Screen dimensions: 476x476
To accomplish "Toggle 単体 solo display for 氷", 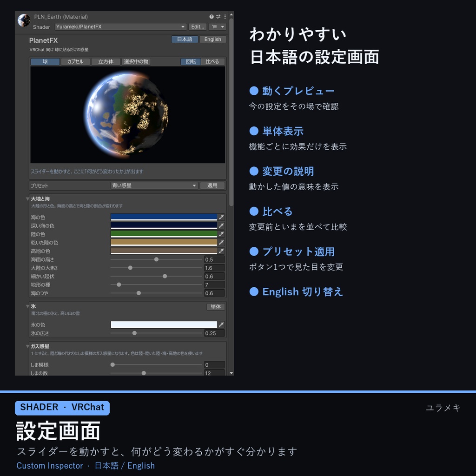I will tap(216, 307).
